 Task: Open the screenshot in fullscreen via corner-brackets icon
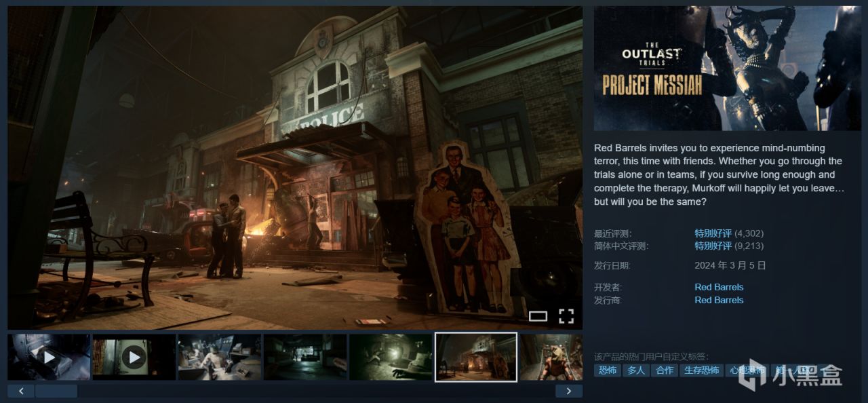pos(566,315)
